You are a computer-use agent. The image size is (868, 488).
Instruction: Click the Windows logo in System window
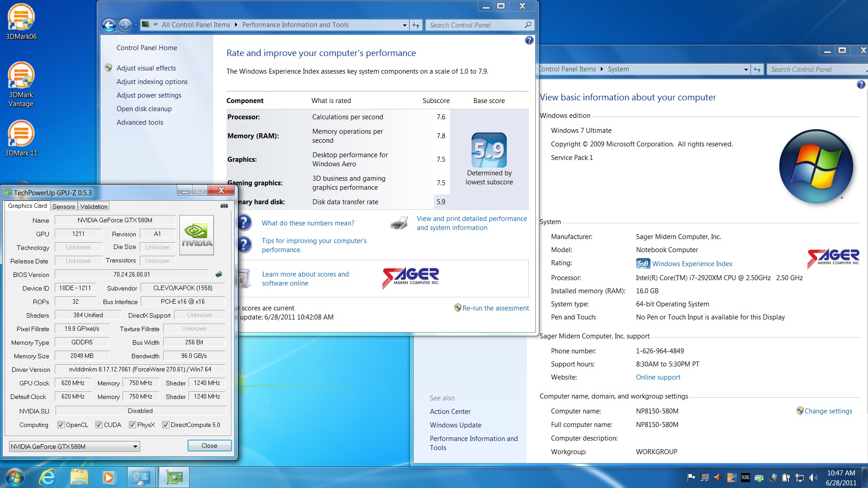click(816, 166)
